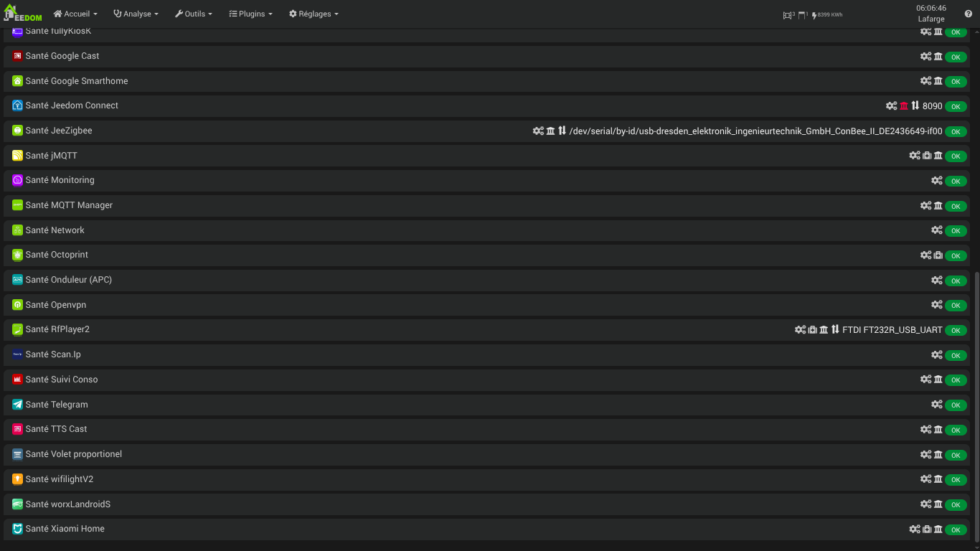Click the up-down arrows icon in RfPlayer2 row
The width and height of the screenshot is (980, 551).
pyautogui.click(x=835, y=330)
